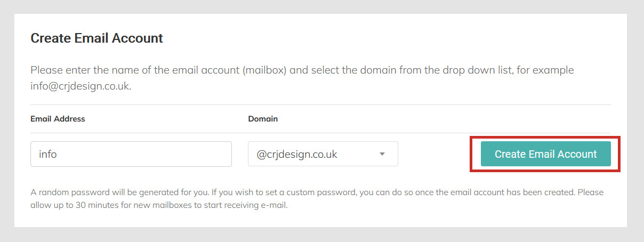Viewport: 644px width, 242px height.
Task: Click the word info inside the mailbox field
Action: point(47,155)
